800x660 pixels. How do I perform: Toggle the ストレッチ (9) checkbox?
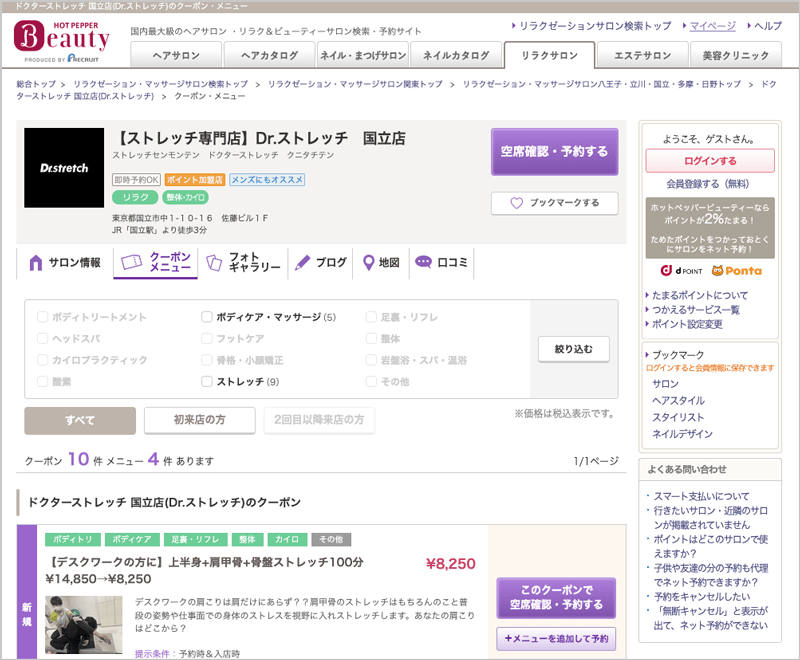tap(207, 381)
